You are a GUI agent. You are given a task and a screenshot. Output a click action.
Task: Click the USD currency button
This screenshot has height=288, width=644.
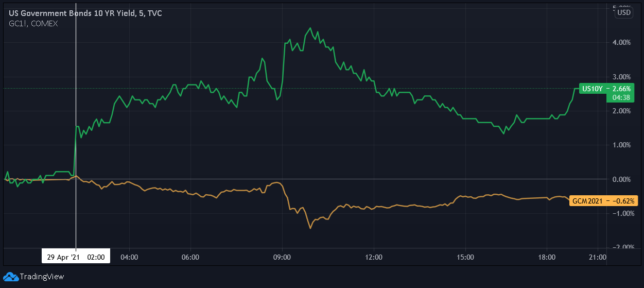point(624,13)
